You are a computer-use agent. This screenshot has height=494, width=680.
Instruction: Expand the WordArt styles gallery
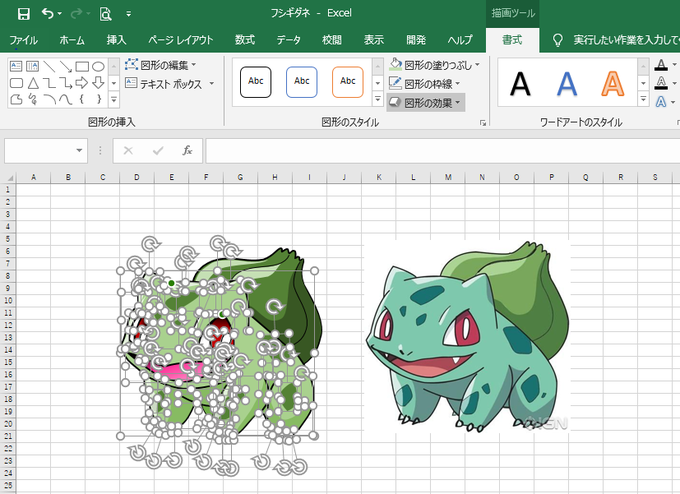coord(643,99)
